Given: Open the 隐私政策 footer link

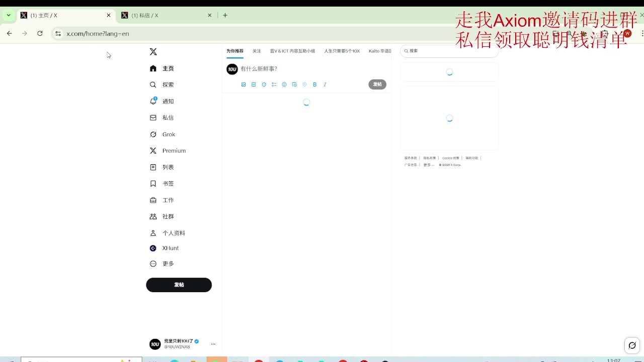Looking at the screenshot, I should tap(430, 158).
